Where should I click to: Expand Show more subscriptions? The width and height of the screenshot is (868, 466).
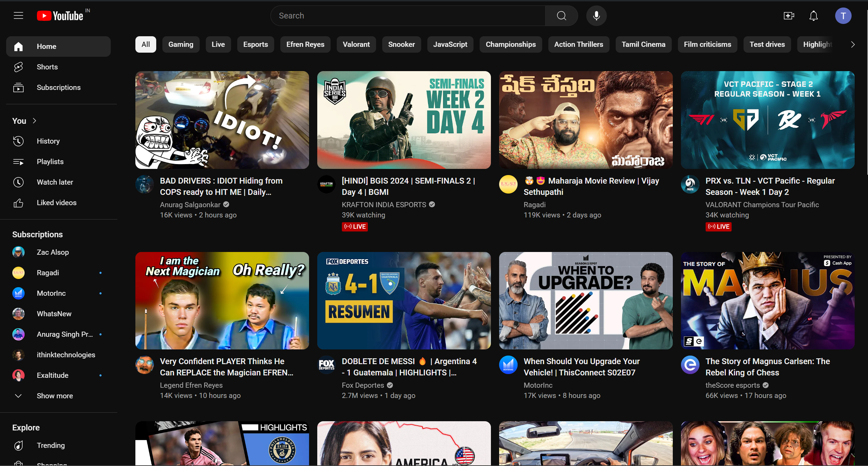[x=58, y=396]
